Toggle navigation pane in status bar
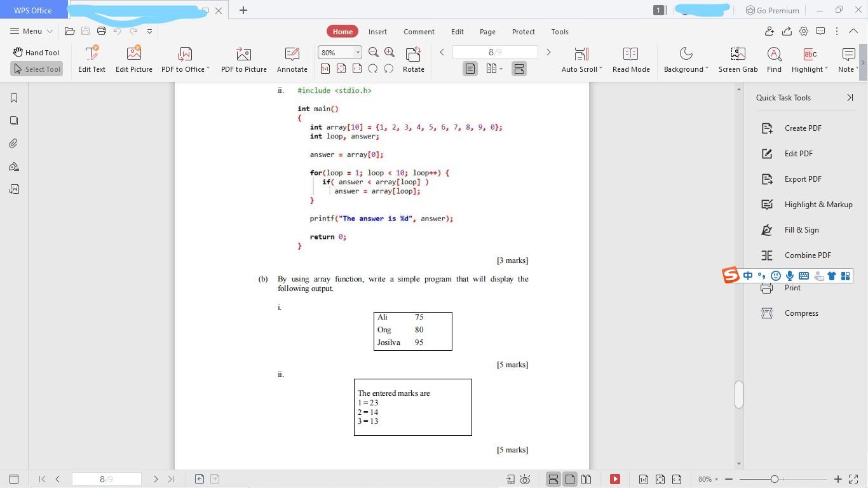 [x=14, y=479]
